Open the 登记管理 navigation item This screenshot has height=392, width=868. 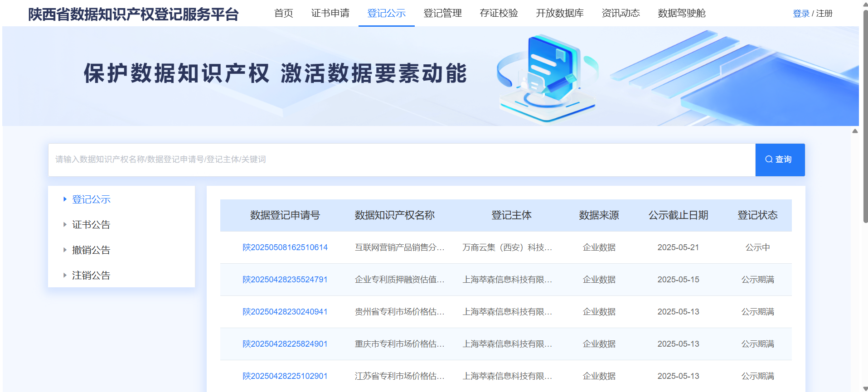click(443, 13)
